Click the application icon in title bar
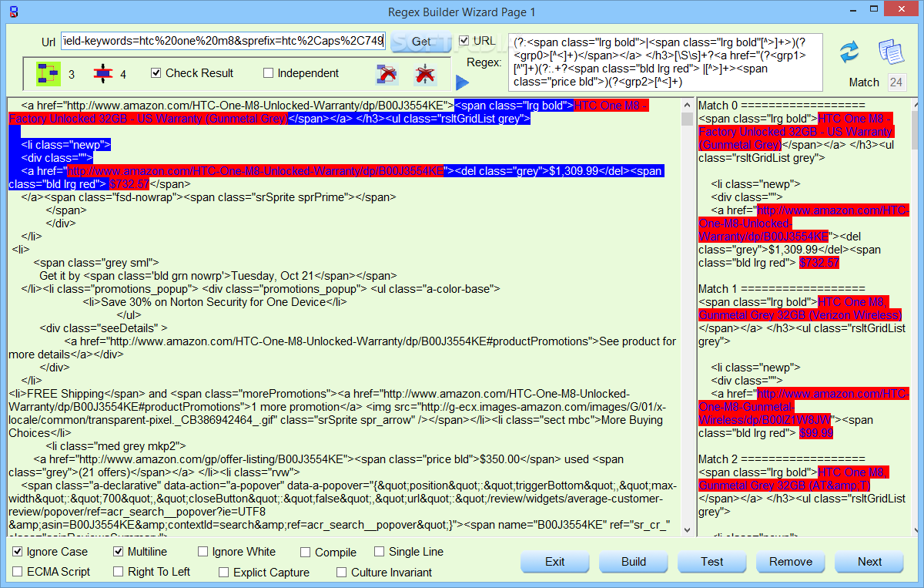The width and height of the screenshot is (924, 588). click(x=12, y=12)
